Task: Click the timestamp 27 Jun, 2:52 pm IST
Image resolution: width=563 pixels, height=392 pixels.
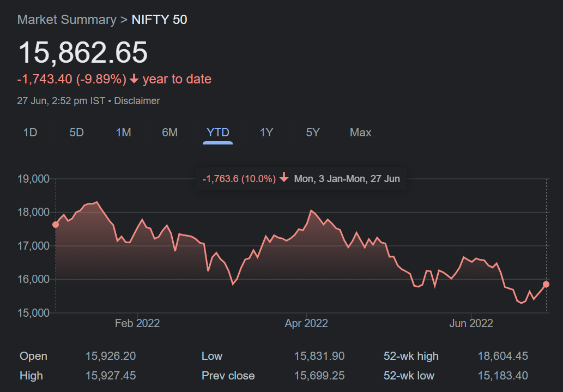Action: pos(61,101)
